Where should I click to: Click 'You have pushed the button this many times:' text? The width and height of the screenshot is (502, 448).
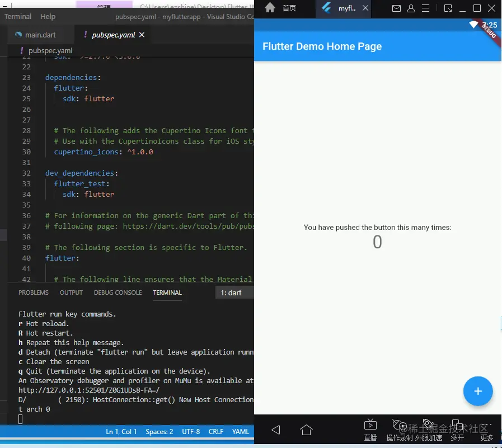click(377, 228)
